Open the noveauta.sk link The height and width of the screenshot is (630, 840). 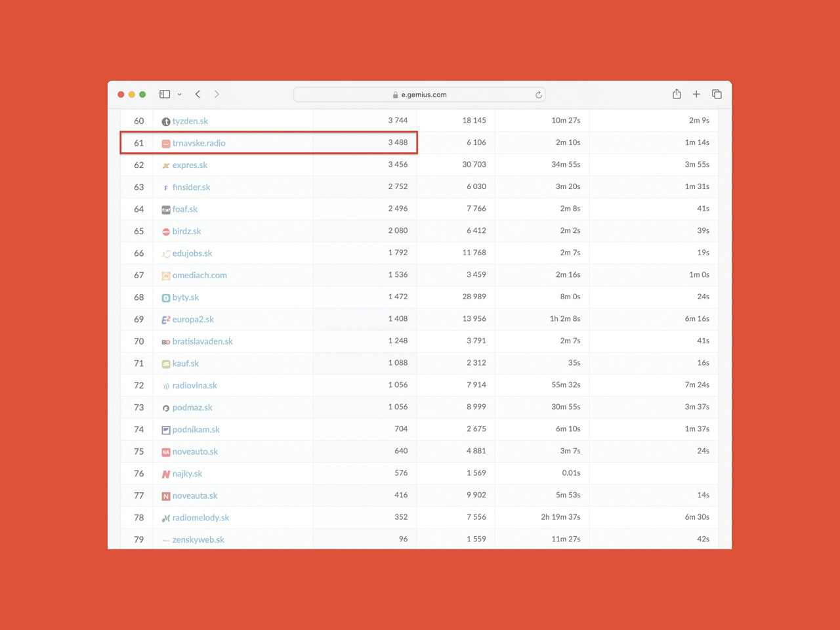coord(195,495)
